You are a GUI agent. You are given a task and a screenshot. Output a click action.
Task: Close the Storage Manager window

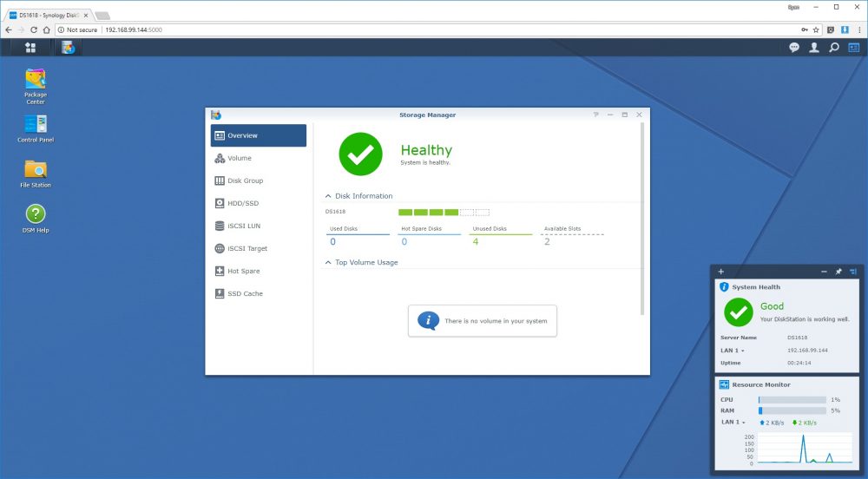point(639,115)
